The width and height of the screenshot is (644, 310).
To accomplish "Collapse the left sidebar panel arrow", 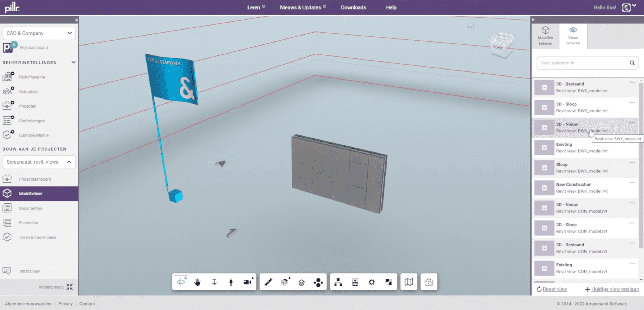I will point(76,20).
